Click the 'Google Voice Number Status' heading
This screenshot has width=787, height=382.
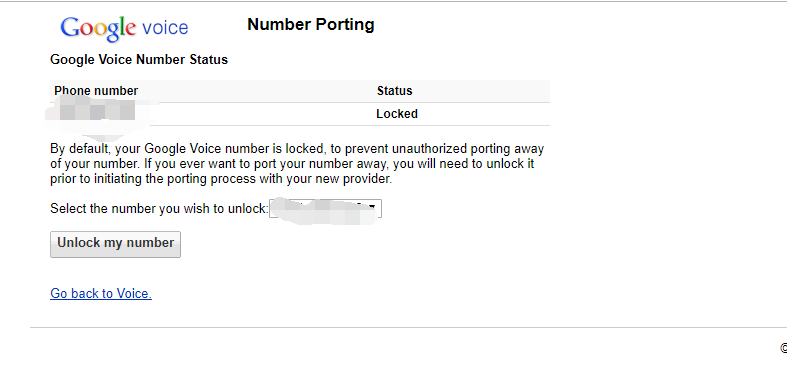(x=139, y=60)
